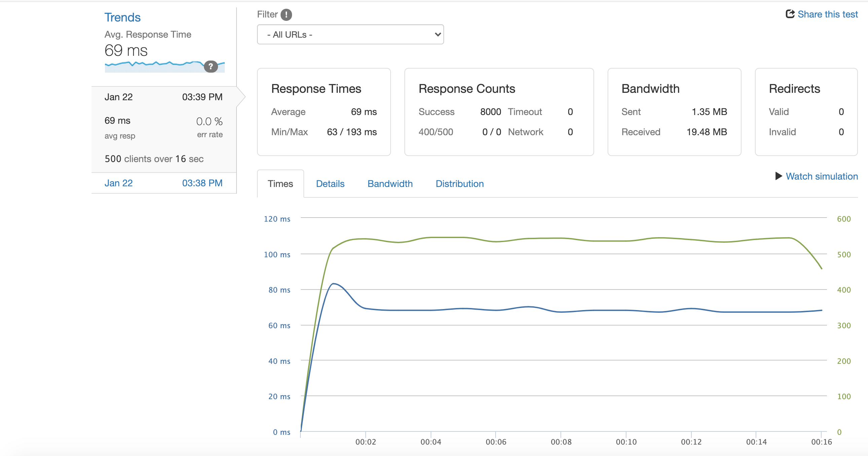Click the question mark help icon on trend sparkline
Viewport: 868px width, 456px height.
point(211,66)
